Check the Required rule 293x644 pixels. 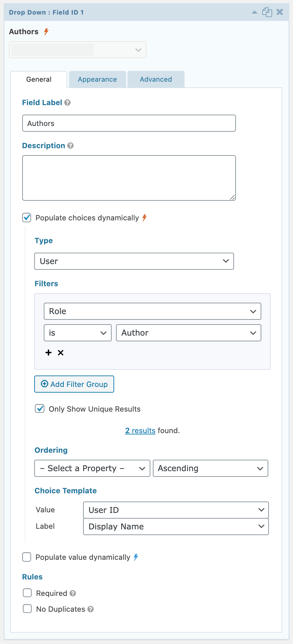pos(27,593)
